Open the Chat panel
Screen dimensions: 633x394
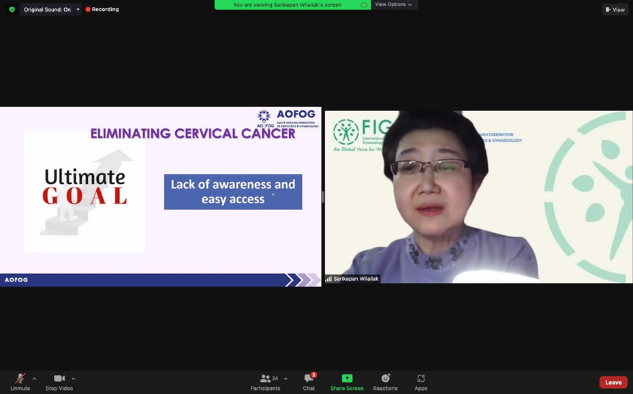(x=309, y=382)
